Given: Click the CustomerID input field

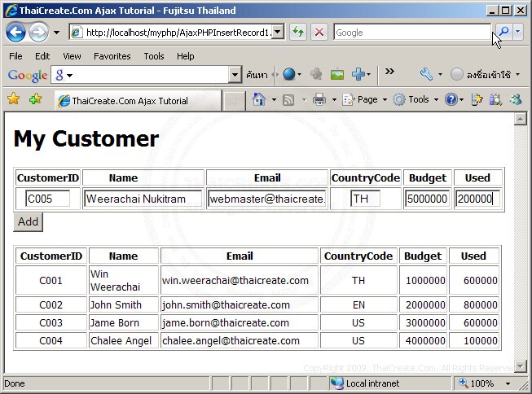Looking at the screenshot, I should point(48,199).
